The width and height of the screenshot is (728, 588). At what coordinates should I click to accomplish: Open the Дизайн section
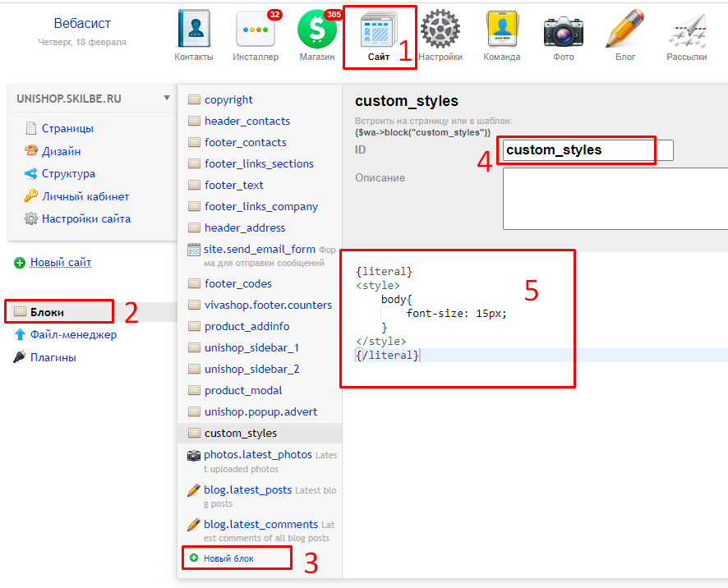tap(61, 151)
